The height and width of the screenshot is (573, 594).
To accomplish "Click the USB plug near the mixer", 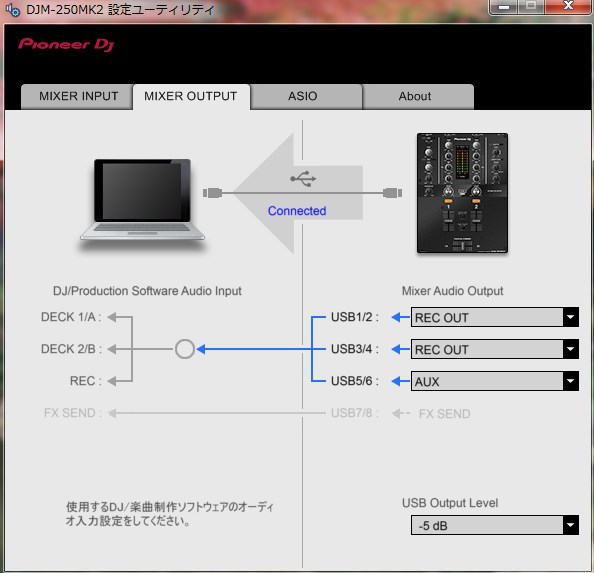I will (x=392, y=193).
